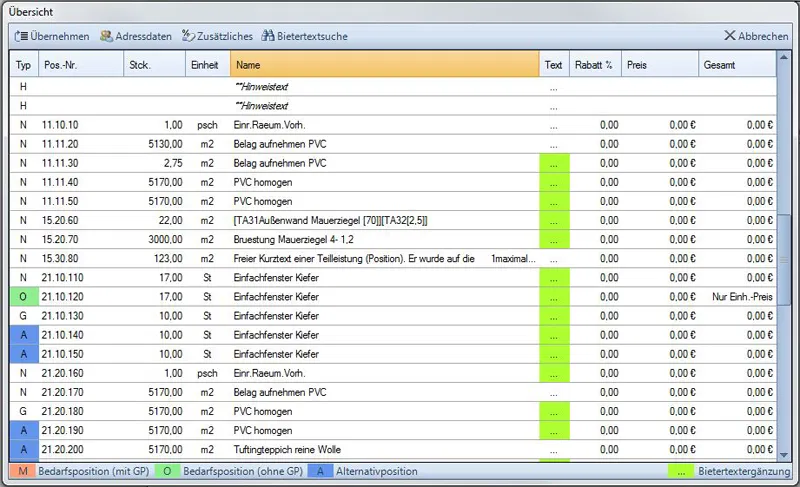
Task: Sort by Pos.-Nr. column header
Action: 80,65
